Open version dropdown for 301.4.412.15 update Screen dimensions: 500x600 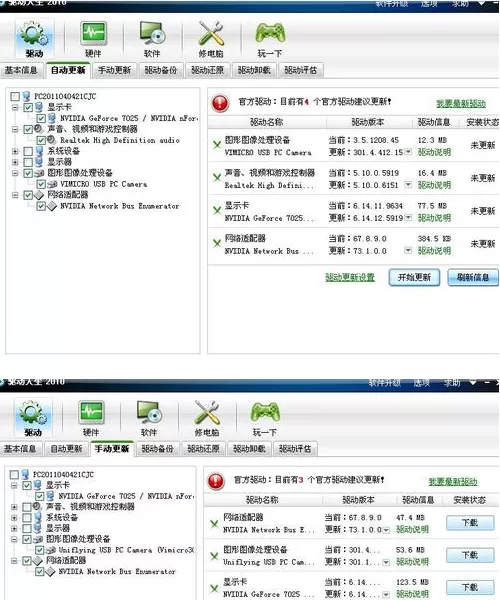click(408, 152)
